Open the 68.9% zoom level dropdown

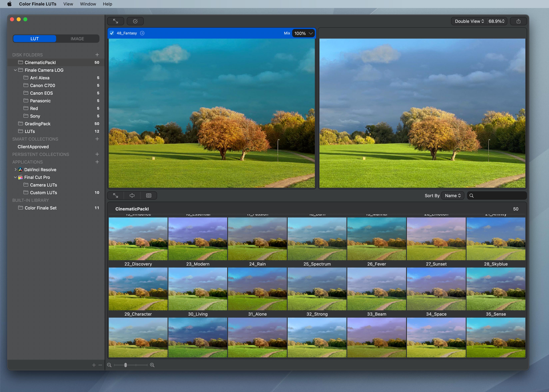[x=497, y=21]
